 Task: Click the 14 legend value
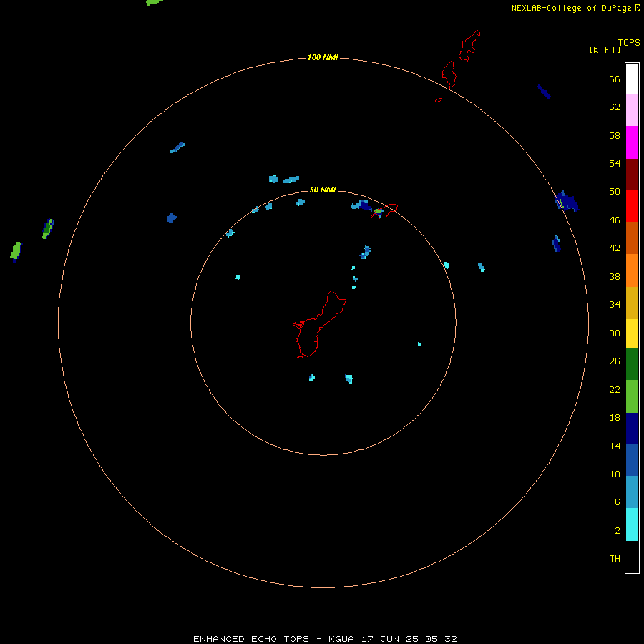coord(615,446)
